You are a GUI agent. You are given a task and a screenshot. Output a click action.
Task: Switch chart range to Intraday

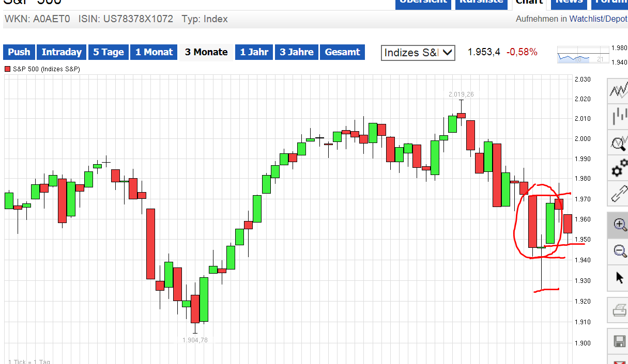pos(62,52)
